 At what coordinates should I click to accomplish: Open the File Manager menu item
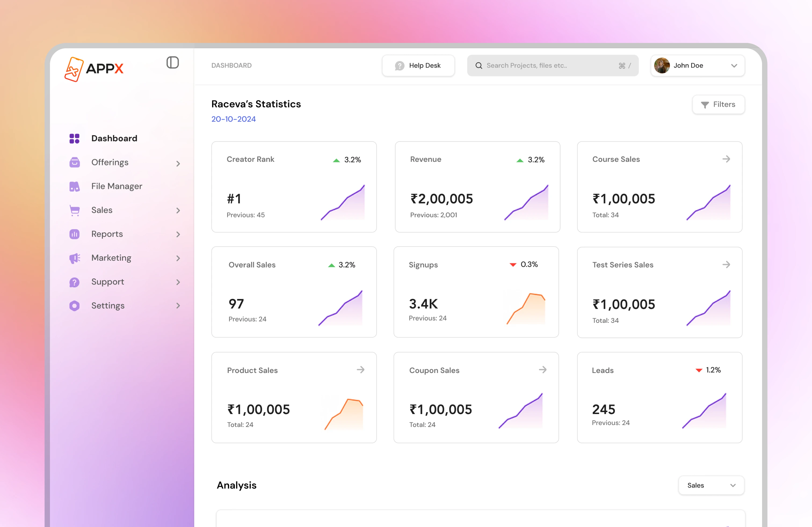pyautogui.click(x=117, y=186)
